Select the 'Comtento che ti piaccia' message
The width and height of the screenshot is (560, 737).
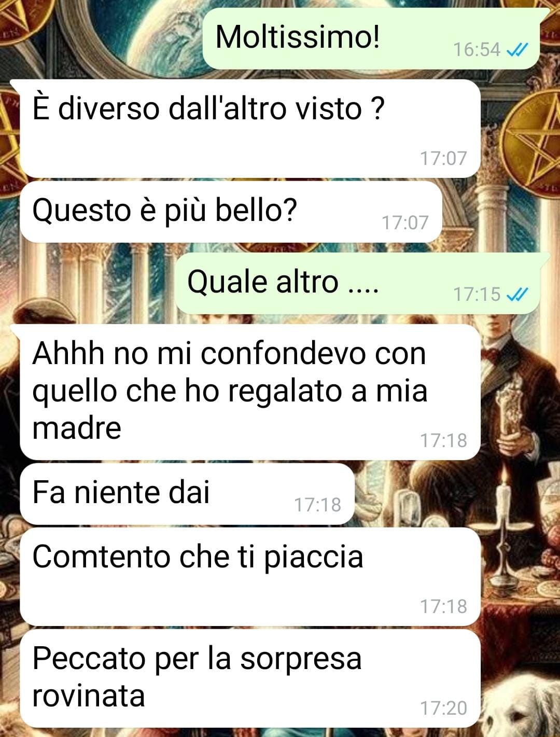click(250, 577)
